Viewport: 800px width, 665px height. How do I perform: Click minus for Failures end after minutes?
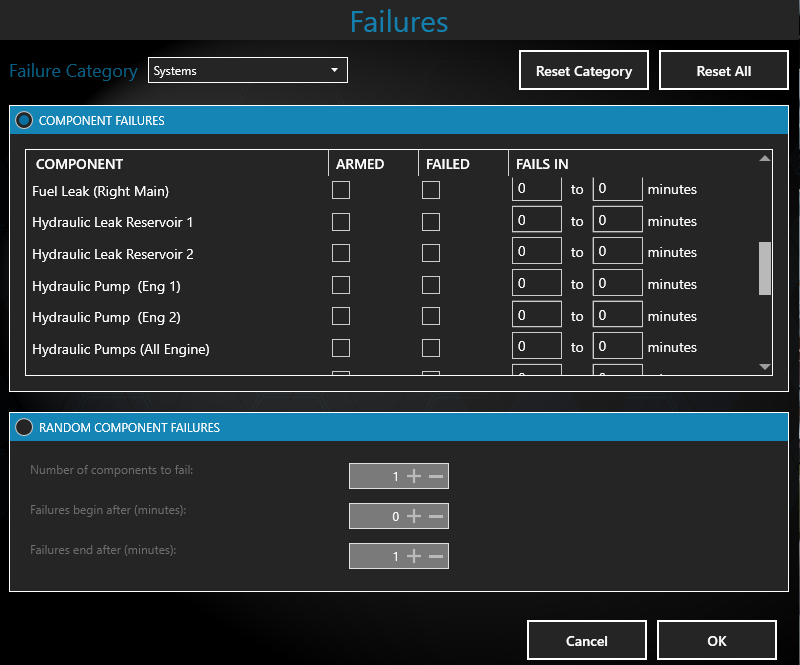pos(436,556)
